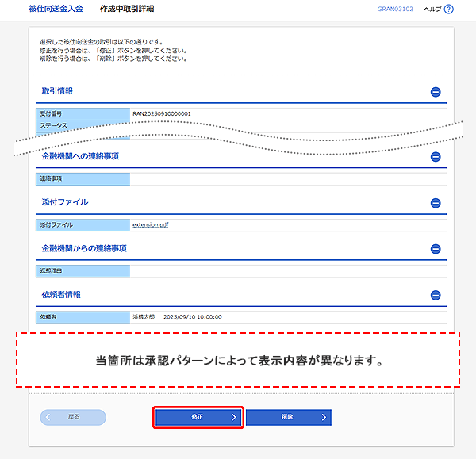The height and width of the screenshot is (459, 476).
Task: Click the right chevron on 修正 button
Action: (233, 417)
